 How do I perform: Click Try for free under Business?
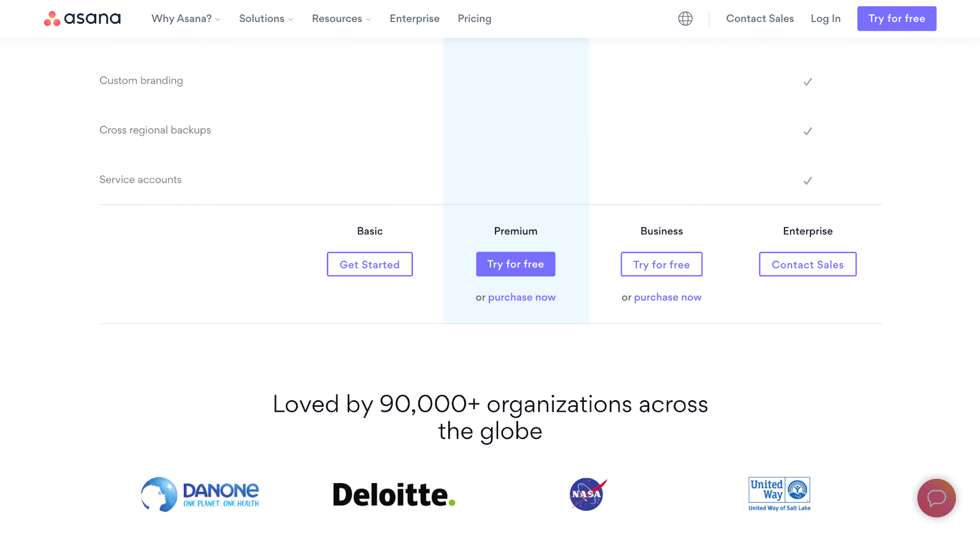661,264
